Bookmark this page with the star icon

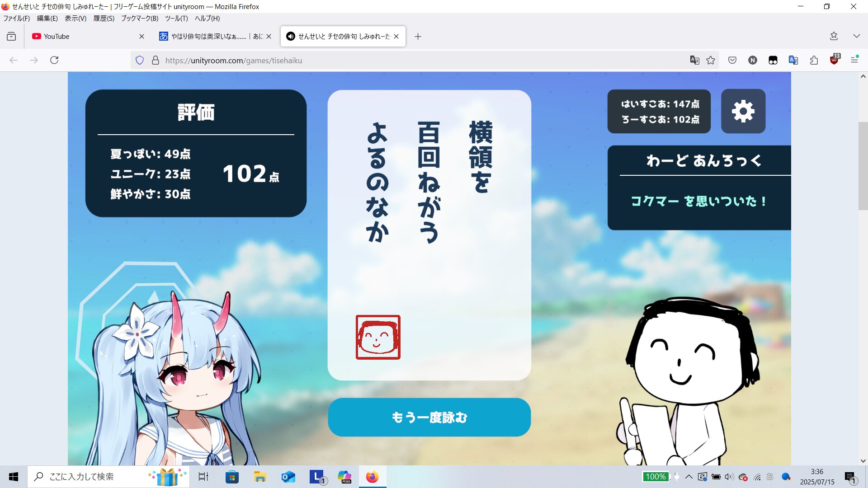(x=711, y=60)
